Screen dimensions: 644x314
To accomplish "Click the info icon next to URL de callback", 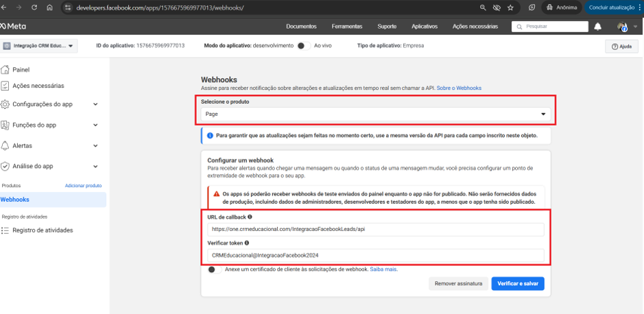I will coord(250,217).
